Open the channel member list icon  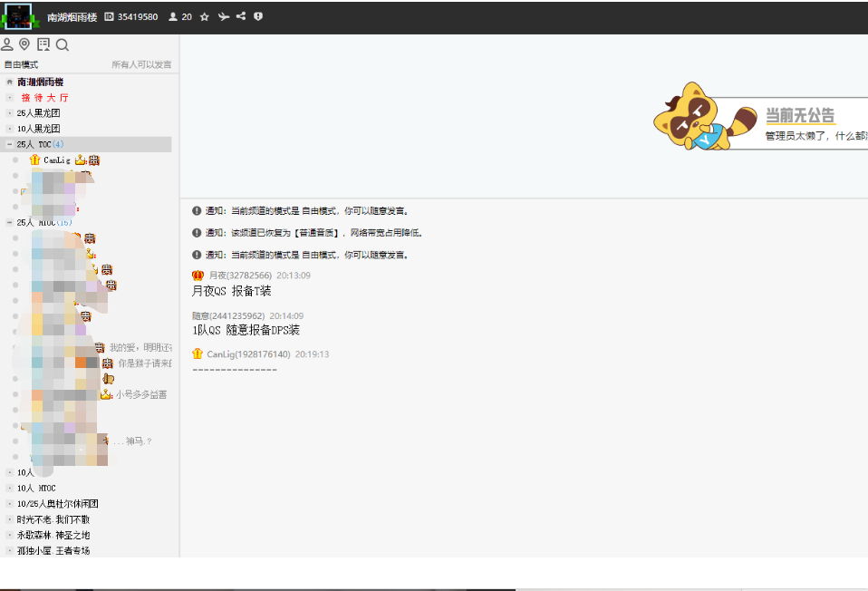pyautogui.click(x=173, y=16)
